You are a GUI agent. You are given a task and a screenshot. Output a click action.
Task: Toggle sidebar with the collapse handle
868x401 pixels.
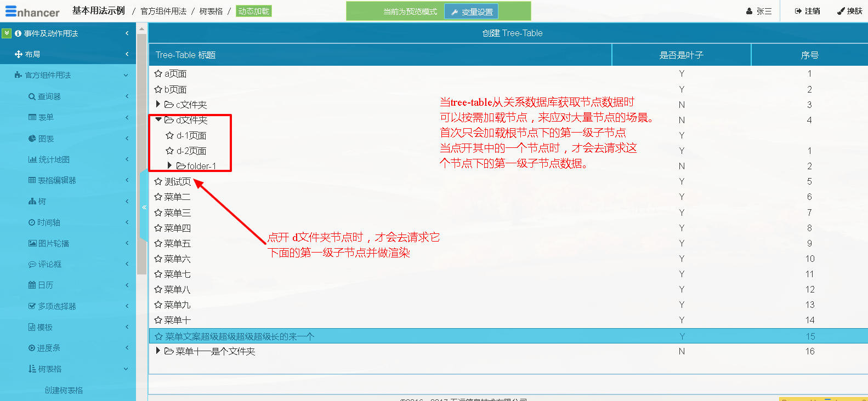(144, 208)
